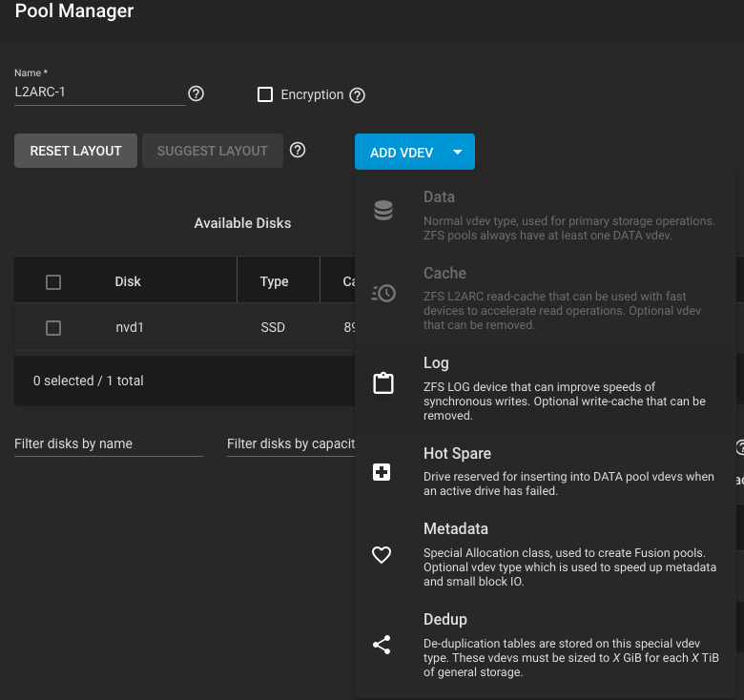Image resolution: width=744 pixels, height=700 pixels.
Task: Sort by the Type column header
Action: click(275, 281)
